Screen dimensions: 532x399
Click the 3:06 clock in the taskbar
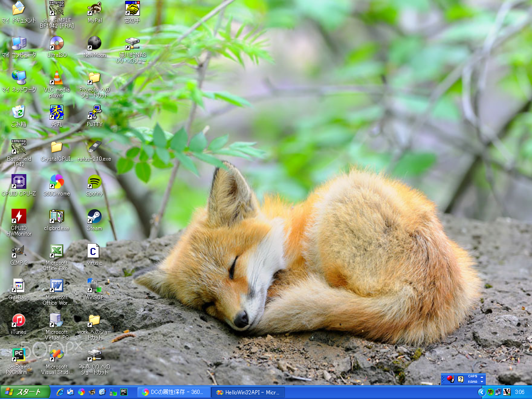tap(520, 392)
